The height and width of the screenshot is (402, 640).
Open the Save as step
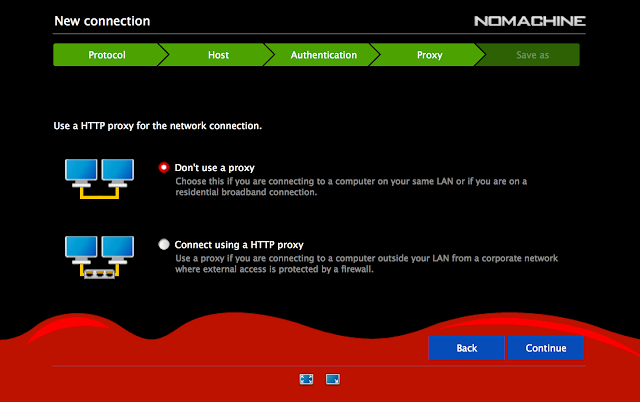click(532, 55)
